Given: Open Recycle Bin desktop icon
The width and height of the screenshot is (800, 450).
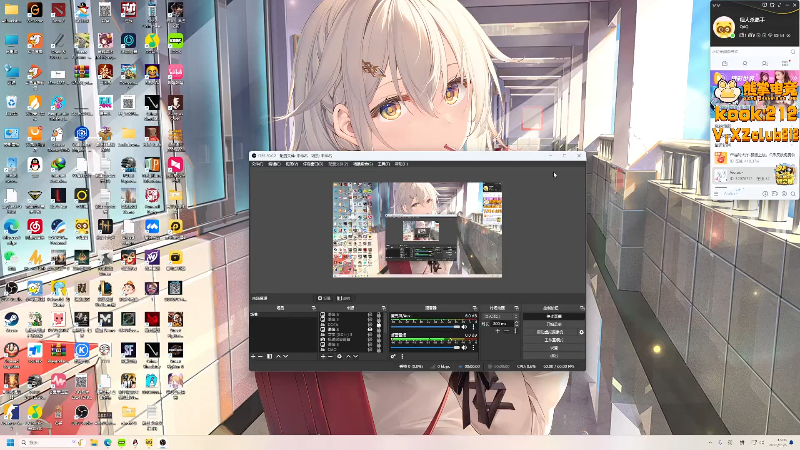Looking at the screenshot, I should (11, 105).
